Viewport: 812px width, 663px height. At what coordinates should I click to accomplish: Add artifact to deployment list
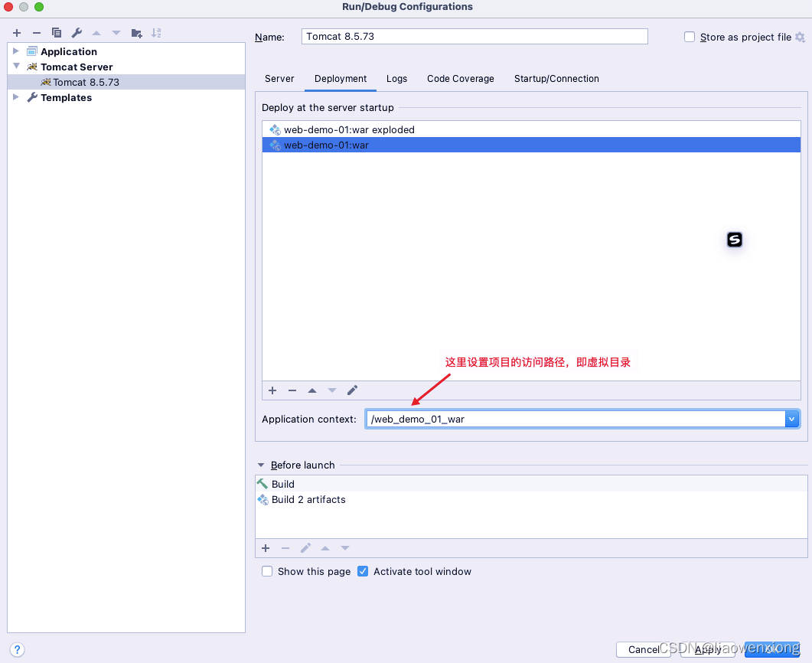point(273,390)
